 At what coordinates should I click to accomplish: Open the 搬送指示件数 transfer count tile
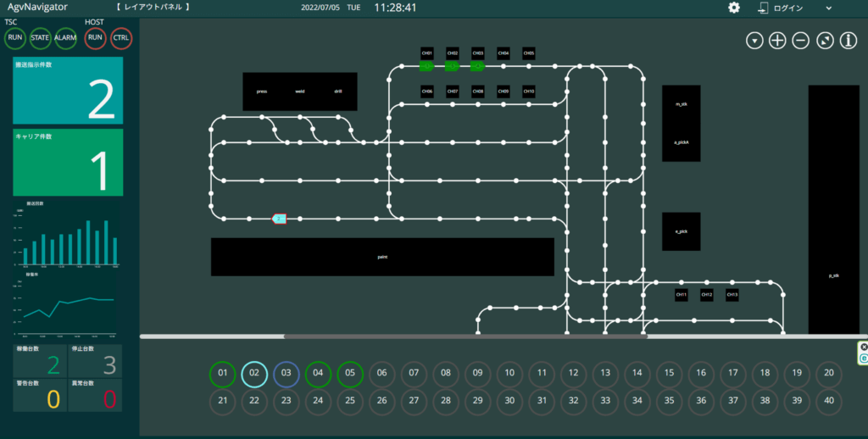[68, 91]
